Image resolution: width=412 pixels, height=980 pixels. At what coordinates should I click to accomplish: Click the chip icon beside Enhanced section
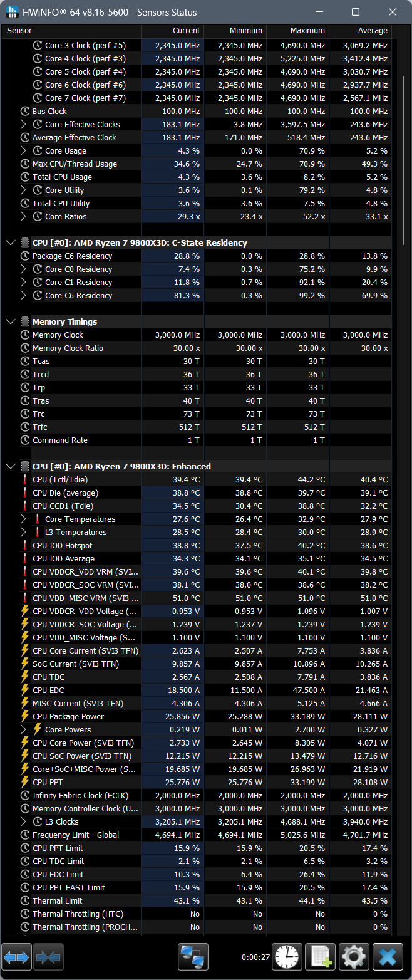25,466
